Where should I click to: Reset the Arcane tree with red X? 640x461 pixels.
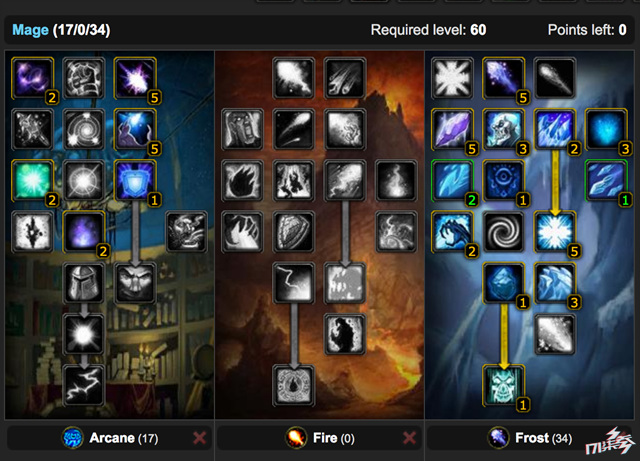click(x=200, y=438)
